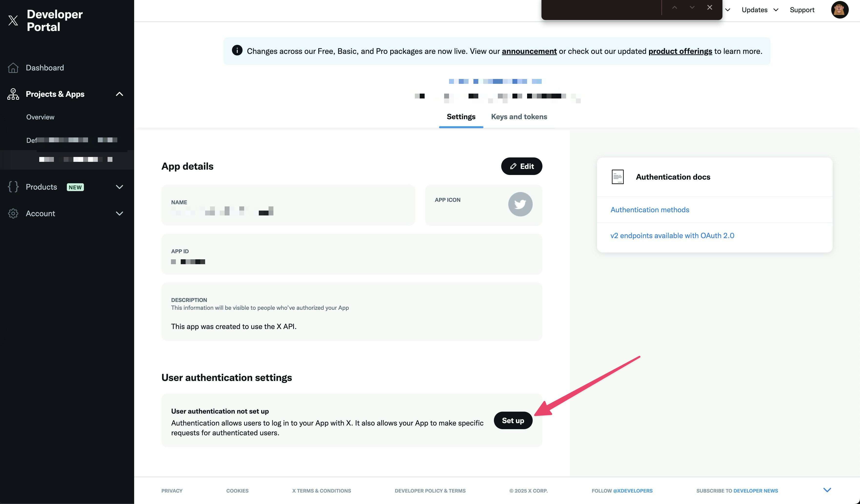
Task: Click the X logo in sidebar header
Action: click(x=13, y=20)
